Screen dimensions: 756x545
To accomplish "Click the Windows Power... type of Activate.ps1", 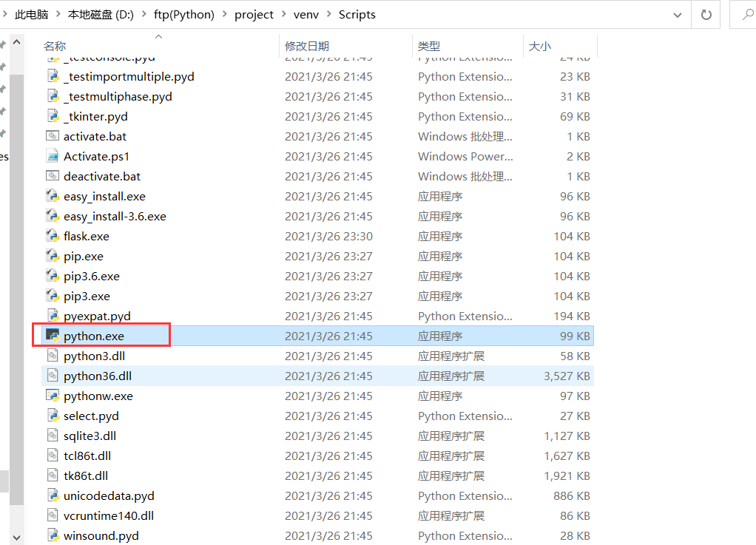I will 465,156.
